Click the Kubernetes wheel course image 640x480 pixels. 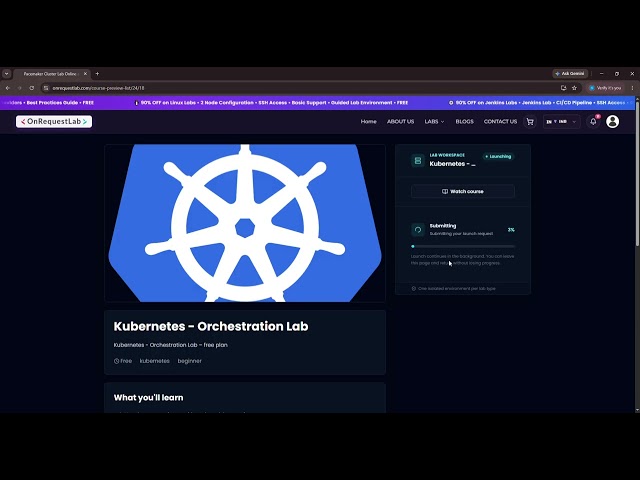(x=245, y=223)
